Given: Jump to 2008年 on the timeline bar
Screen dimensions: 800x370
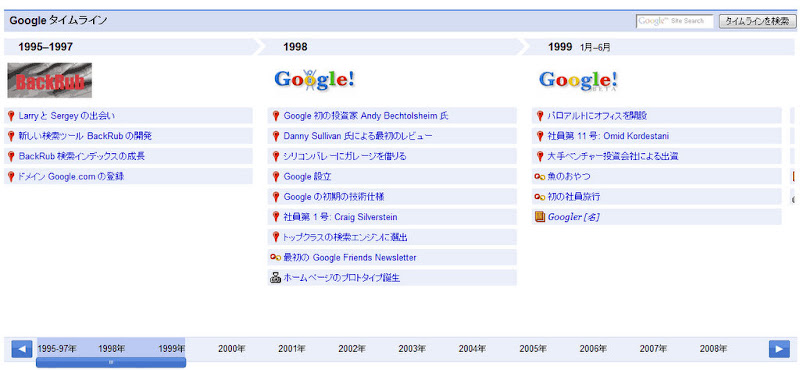Looking at the screenshot, I should click(x=713, y=349).
